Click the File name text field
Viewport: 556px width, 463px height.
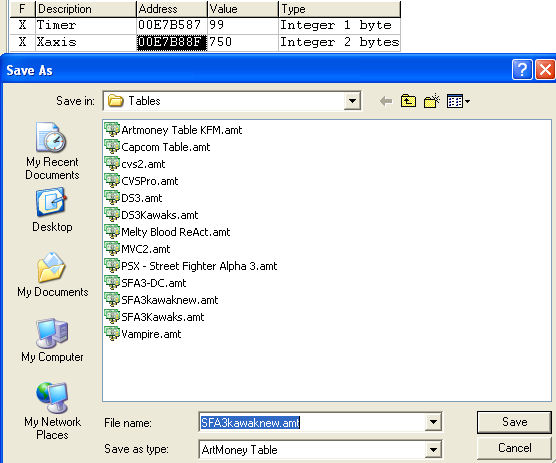pyautogui.click(x=312, y=422)
